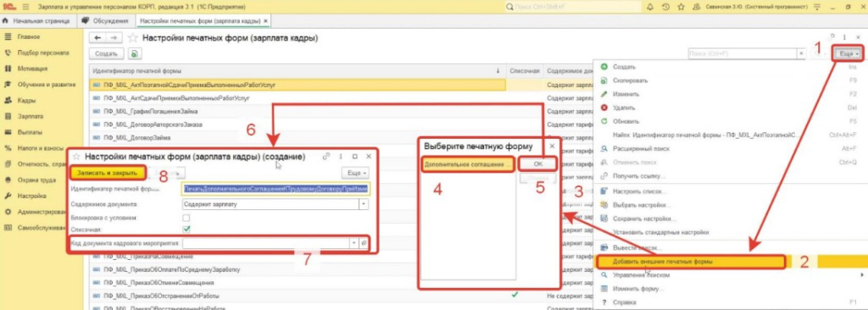Click the Идентификатор печатной формы input field
The height and width of the screenshot is (310, 868).
click(275, 189)
